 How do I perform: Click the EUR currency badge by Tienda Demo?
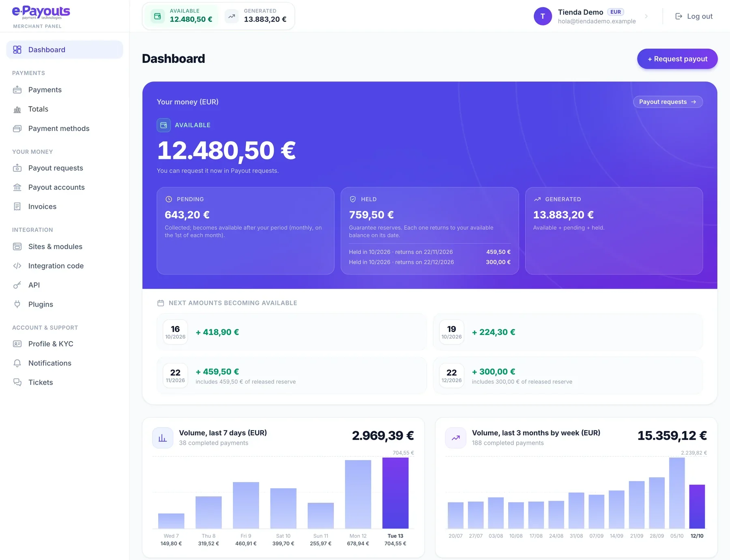(x=616, y=12)
